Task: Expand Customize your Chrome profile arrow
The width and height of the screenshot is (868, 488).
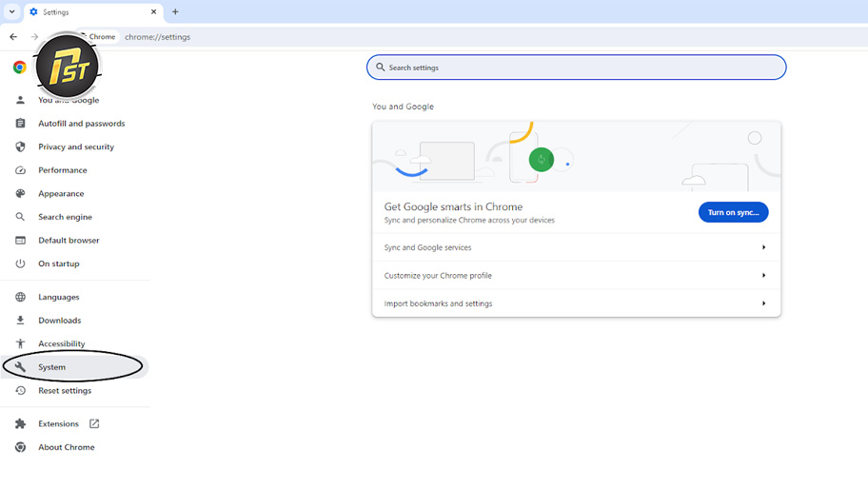Action: (x=763, y=276)
